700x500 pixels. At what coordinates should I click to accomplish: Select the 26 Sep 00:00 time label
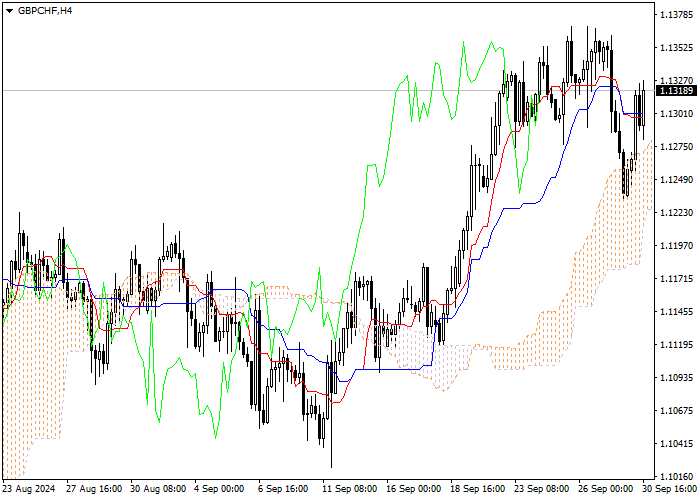pyautogui.click(x=606, y=489)
